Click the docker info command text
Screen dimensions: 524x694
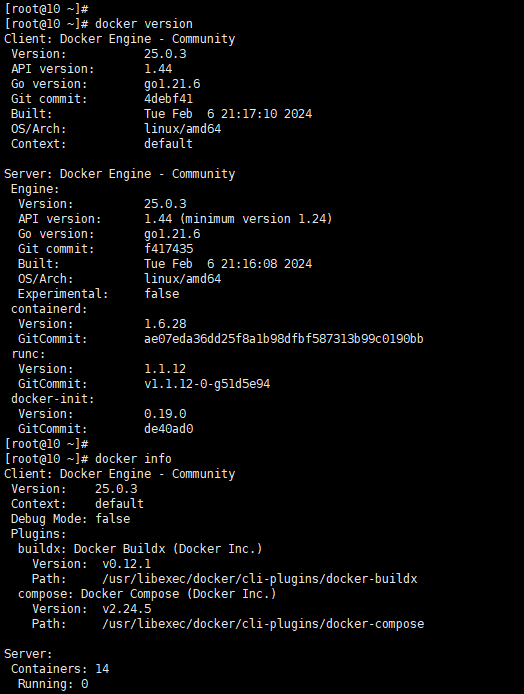[133, 459]
